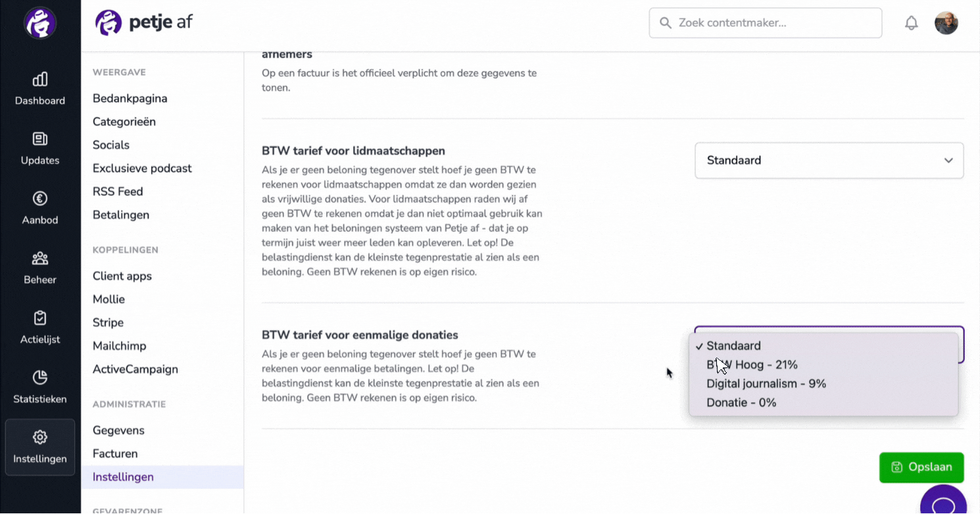This screenshot has width=980, height=514.
Task: Open Mailchimp integration settings
Action: tap(120, 346)
